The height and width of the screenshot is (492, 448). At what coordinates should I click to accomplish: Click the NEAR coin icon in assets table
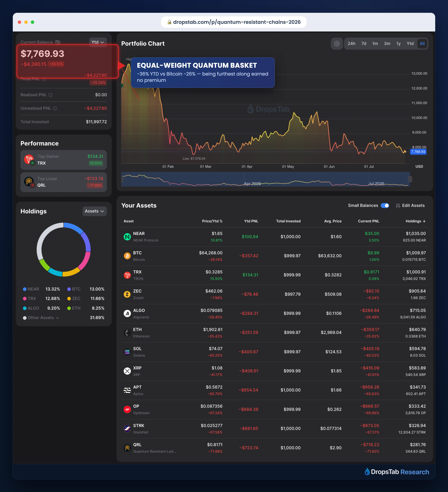pos(127,237)
